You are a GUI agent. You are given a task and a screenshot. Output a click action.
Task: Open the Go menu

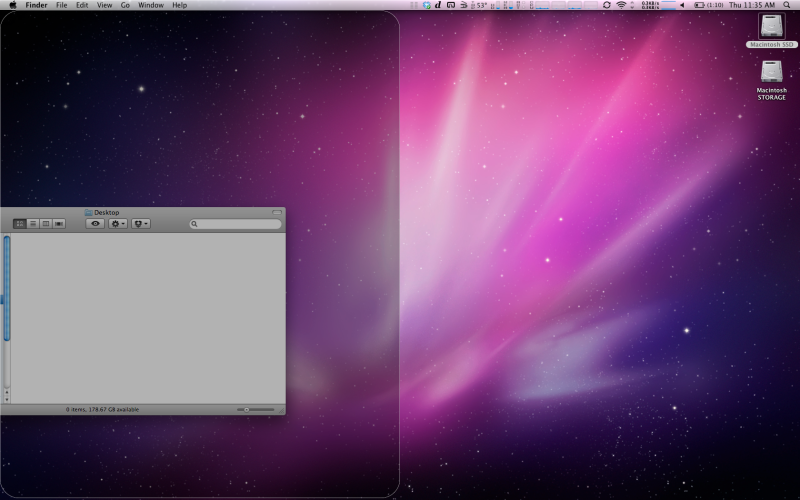(125, 5)
